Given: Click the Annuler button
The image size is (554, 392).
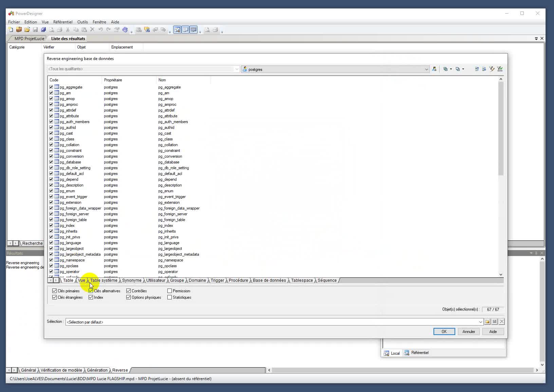Looking at the screenshot, I should coord(468,331).
